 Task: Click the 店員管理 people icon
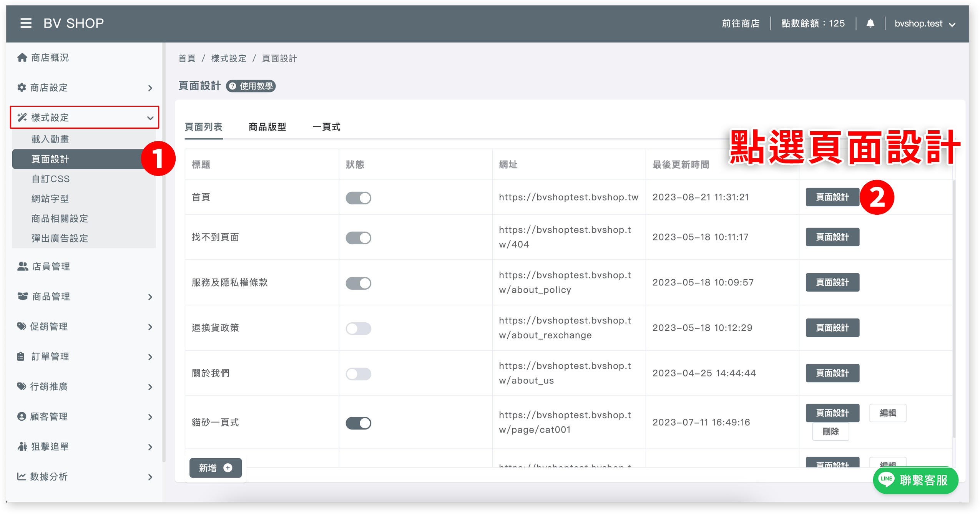pyautogui.click(x=23, y=266)
